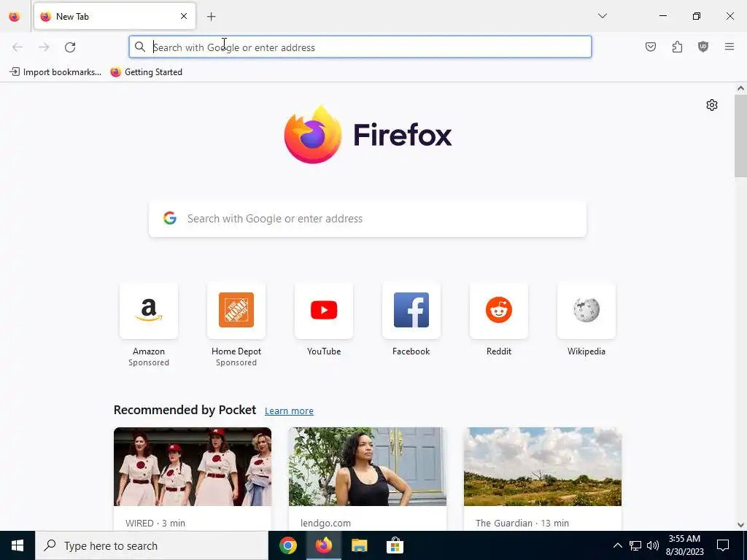Focus the address bar field

[360, 47]
